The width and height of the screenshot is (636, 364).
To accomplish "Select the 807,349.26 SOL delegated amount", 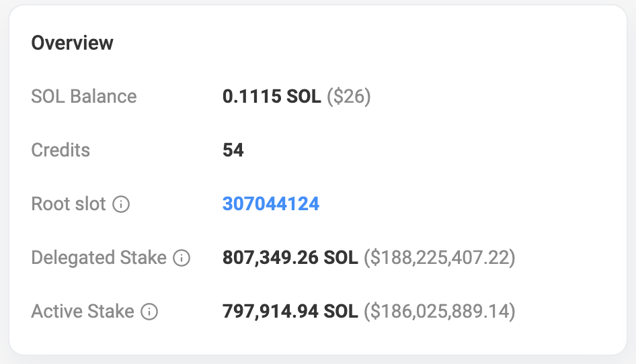I will pyautogui.click(x=290, y=258).
